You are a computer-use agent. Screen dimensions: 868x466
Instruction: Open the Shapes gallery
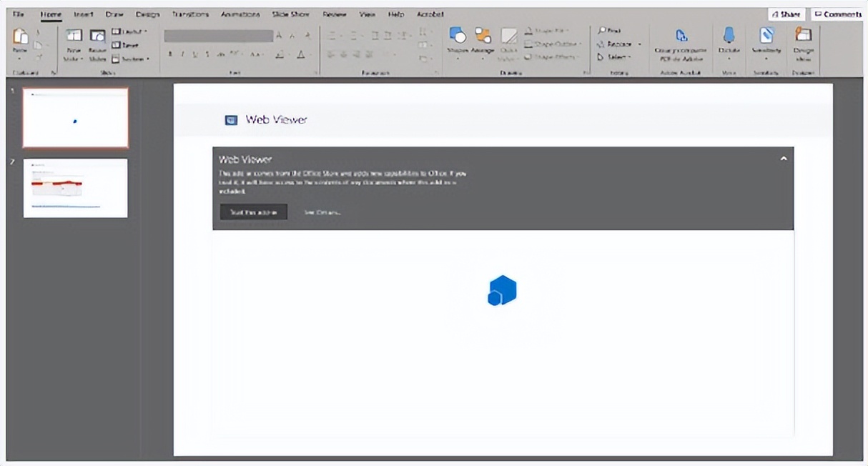(x=457, y=43)
